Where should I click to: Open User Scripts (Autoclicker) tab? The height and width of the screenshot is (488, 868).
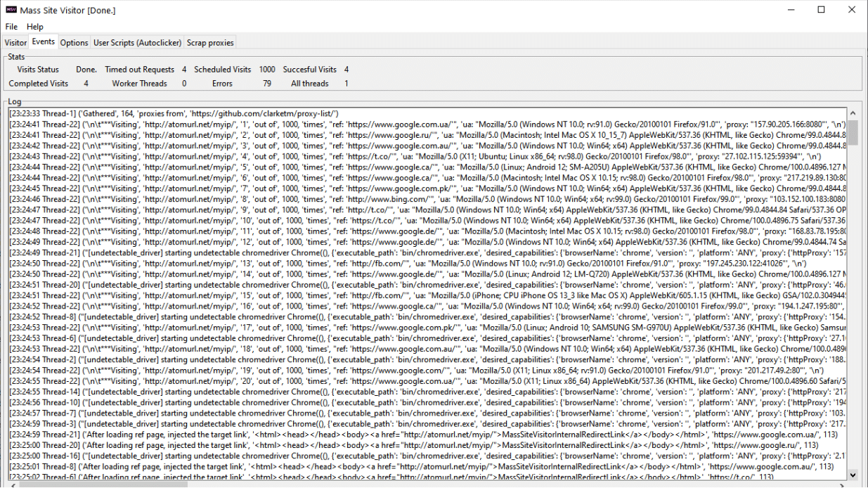137,43
